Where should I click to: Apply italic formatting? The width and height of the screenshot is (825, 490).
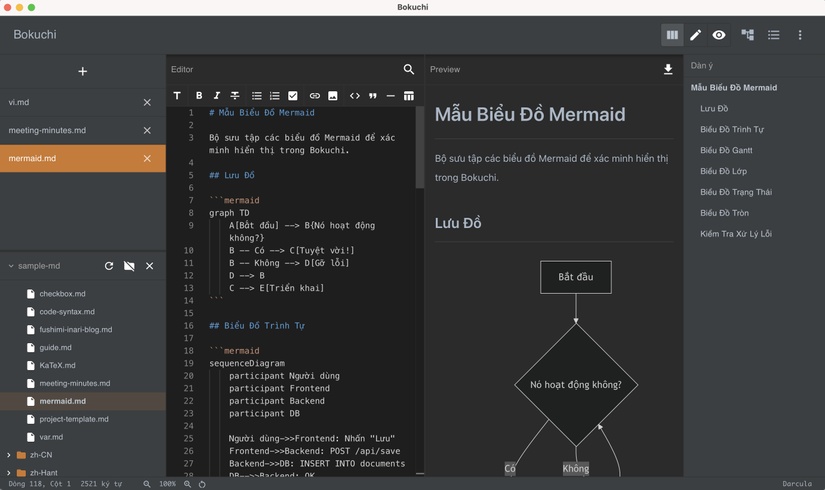click(x=217, y=95)
